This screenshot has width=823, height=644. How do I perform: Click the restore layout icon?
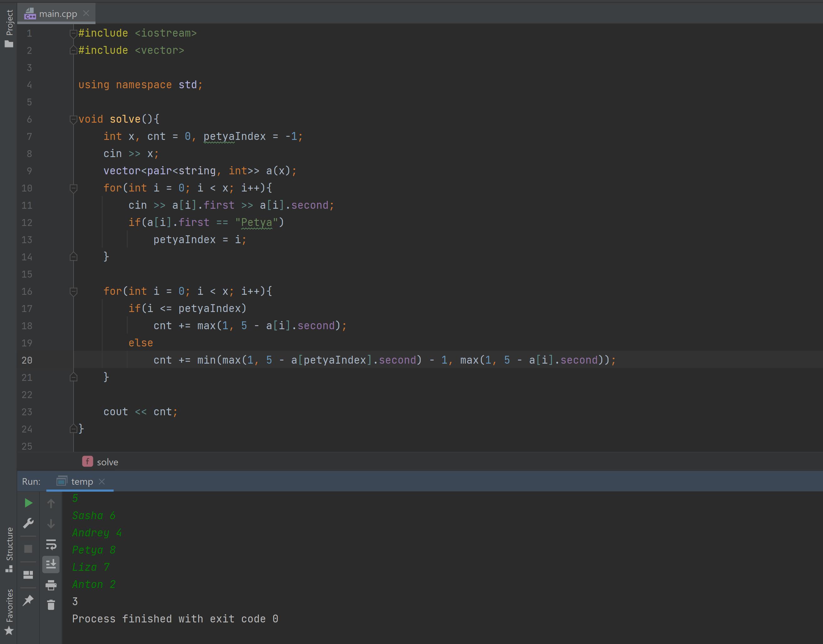click(x=28, y=575)
